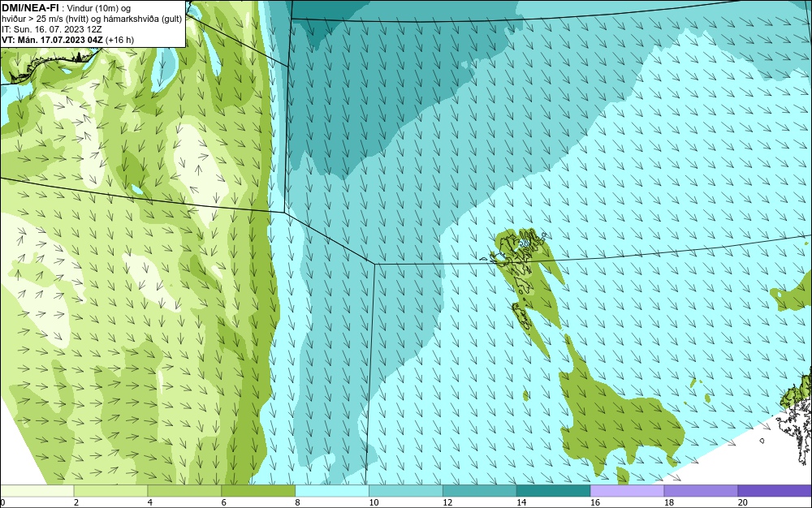Click the dark purple swatch above 20

tap(775, 490)
